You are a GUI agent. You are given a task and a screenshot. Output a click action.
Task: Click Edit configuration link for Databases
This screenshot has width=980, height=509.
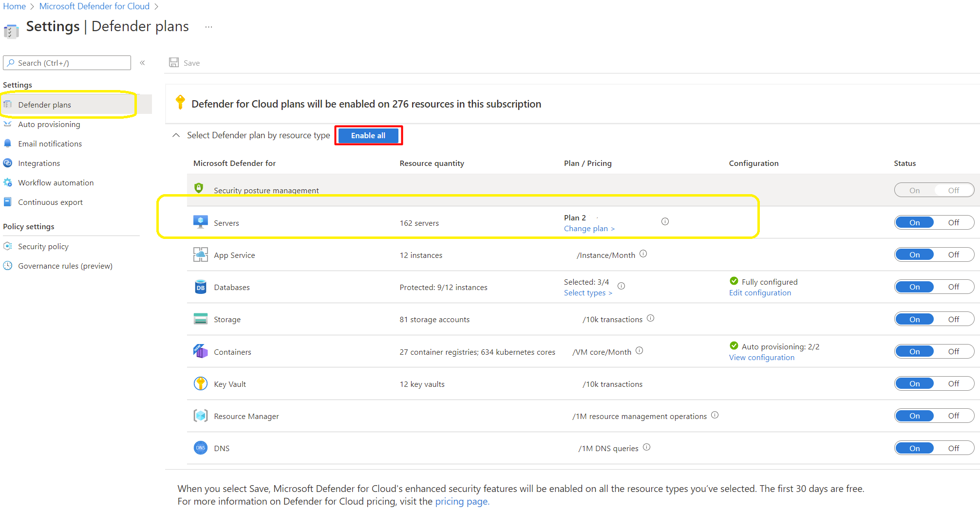[x=760, y=293]
